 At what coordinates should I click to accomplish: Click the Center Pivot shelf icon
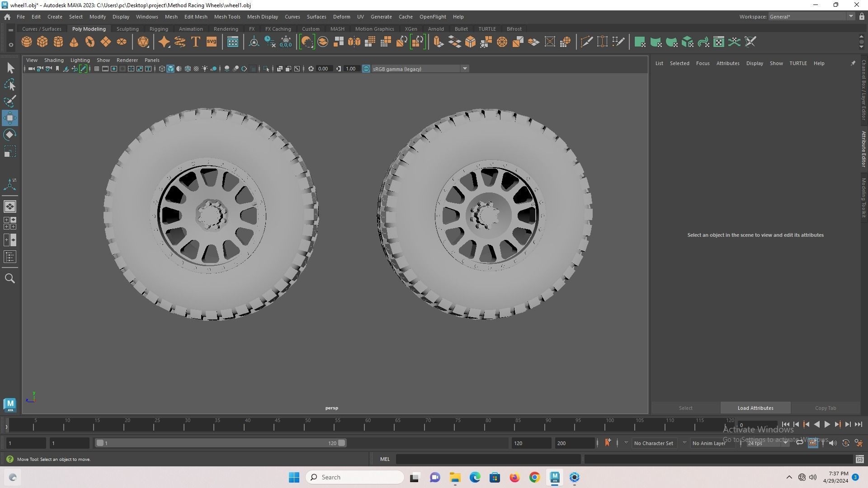click(254, 42)
